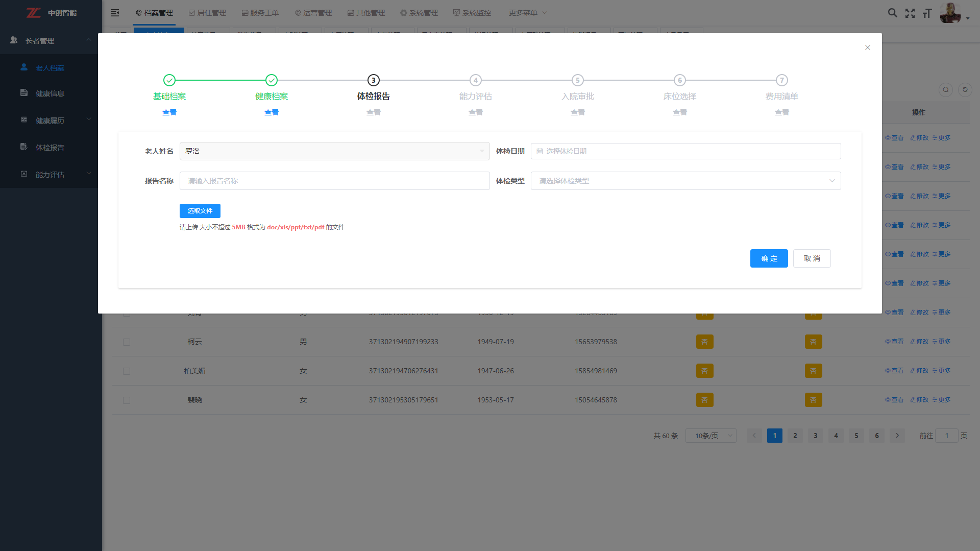
Task: Open the 10条/页 page size dropdown
Action: tap(710, 436)
